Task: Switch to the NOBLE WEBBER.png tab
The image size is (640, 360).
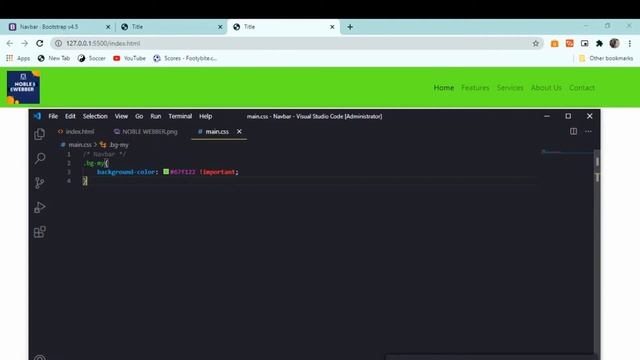Action: click(x=146, y=131)
